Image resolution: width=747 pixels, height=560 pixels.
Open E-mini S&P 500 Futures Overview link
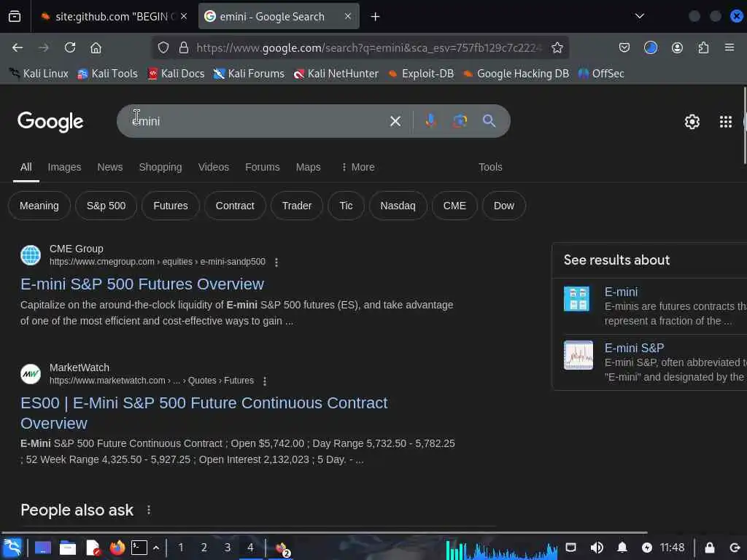142,284
